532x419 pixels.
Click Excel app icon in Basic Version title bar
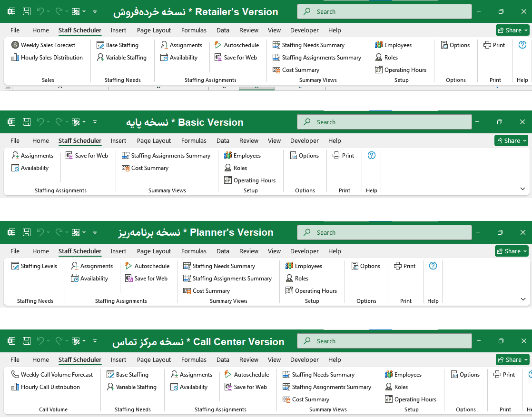point(11,122)
